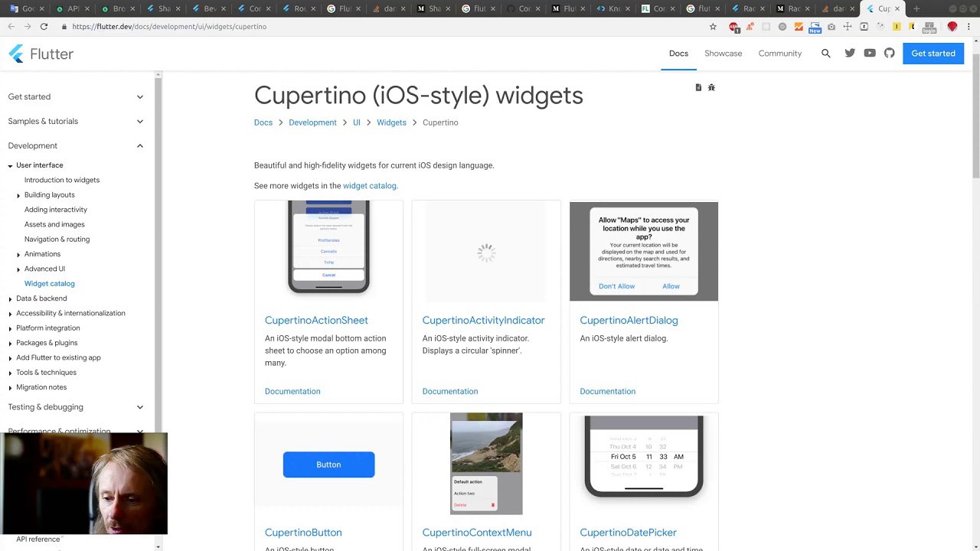980x551 pixels.
Task: Collapse the User interface tree
Action: 11,166
